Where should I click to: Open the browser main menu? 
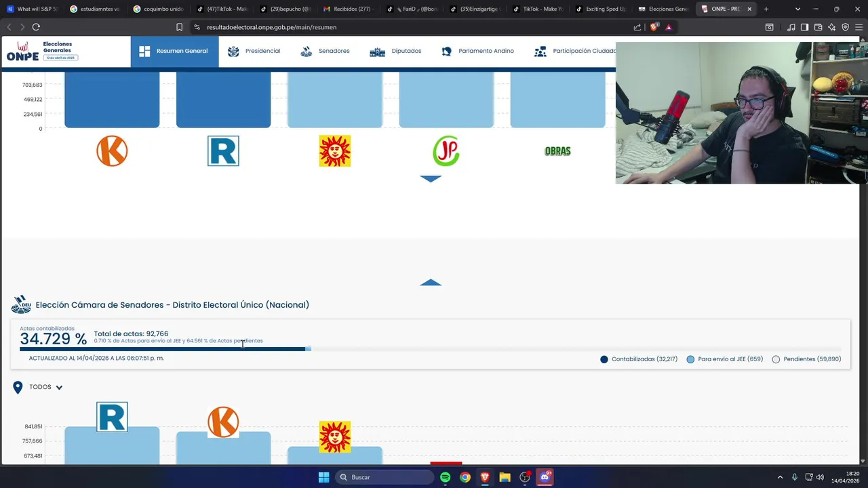click(x=859, y=27)
